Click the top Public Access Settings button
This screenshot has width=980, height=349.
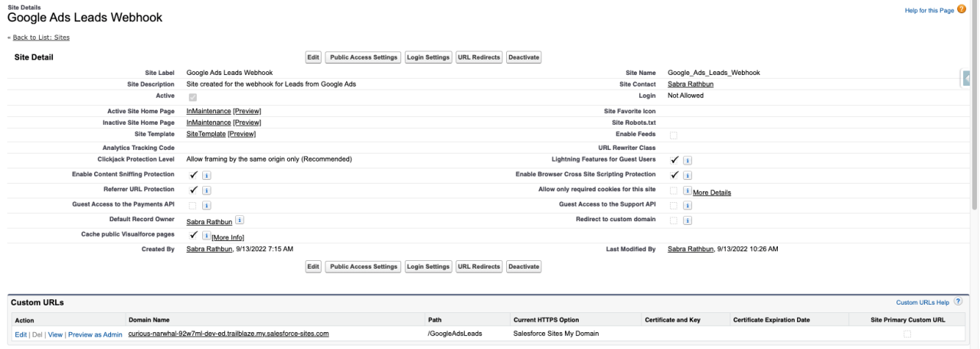tap(363, 57)
